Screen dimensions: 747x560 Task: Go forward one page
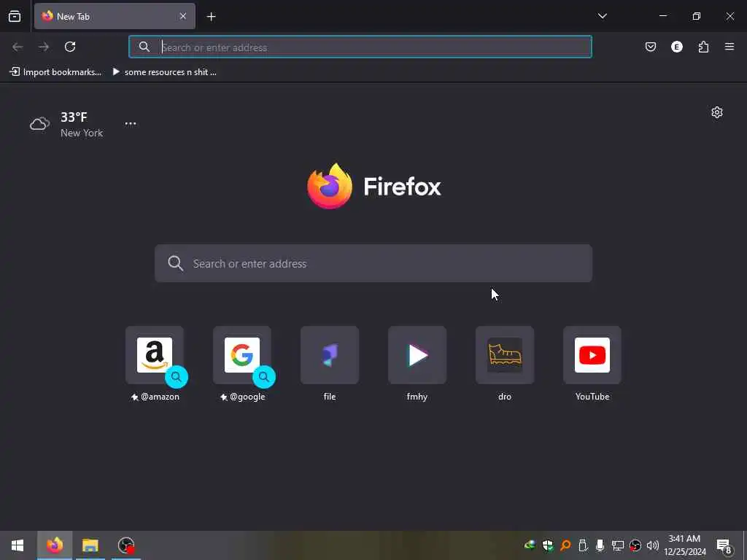point(44,47)
